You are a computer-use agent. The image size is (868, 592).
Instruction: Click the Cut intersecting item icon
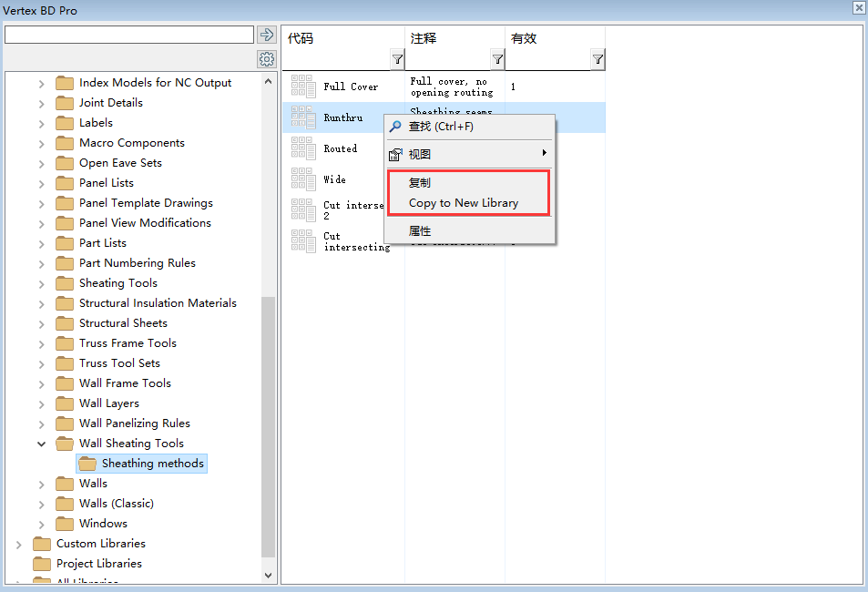click(303, 241)
